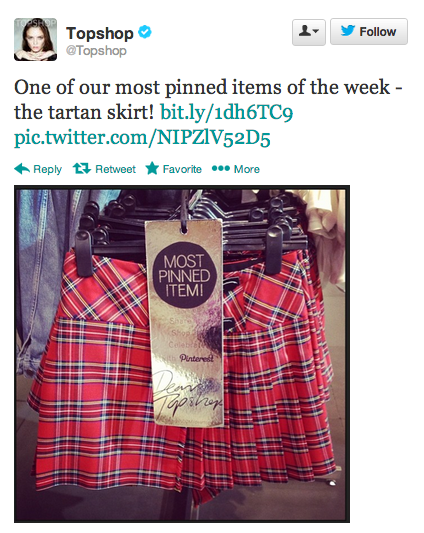The image size is (424, 533).
Task: Click the person silhouette icon
Action: tap(305, 31)
